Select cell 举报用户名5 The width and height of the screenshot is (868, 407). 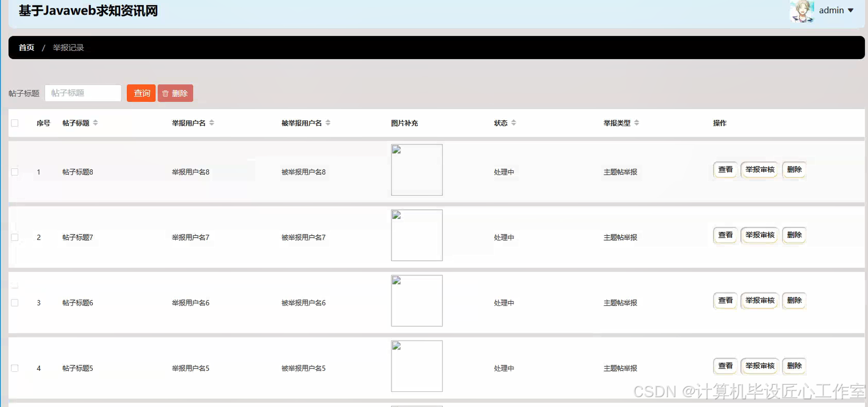191,368
